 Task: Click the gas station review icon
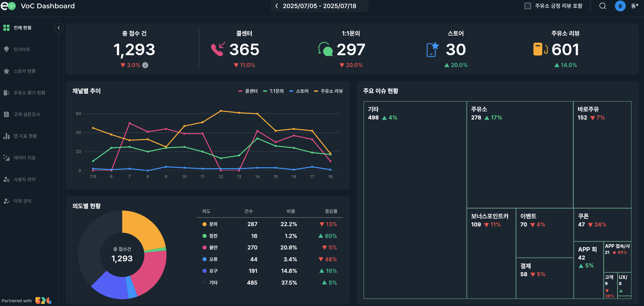click(x=540, y=49)
